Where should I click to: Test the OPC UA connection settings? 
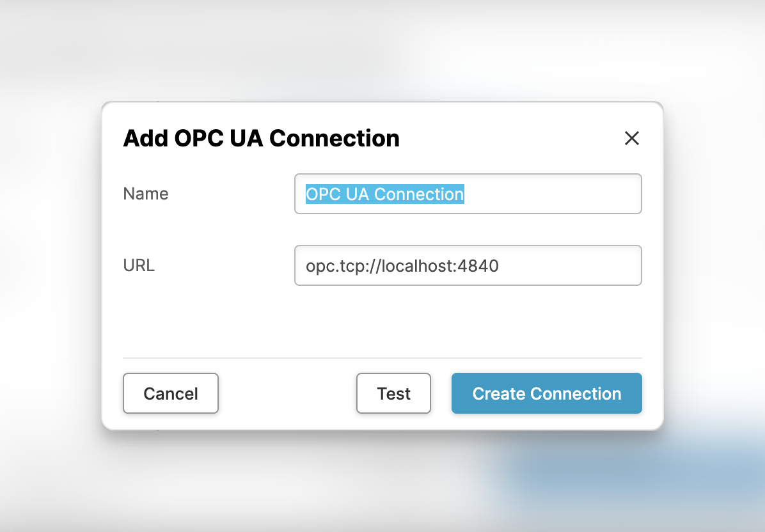393,393
